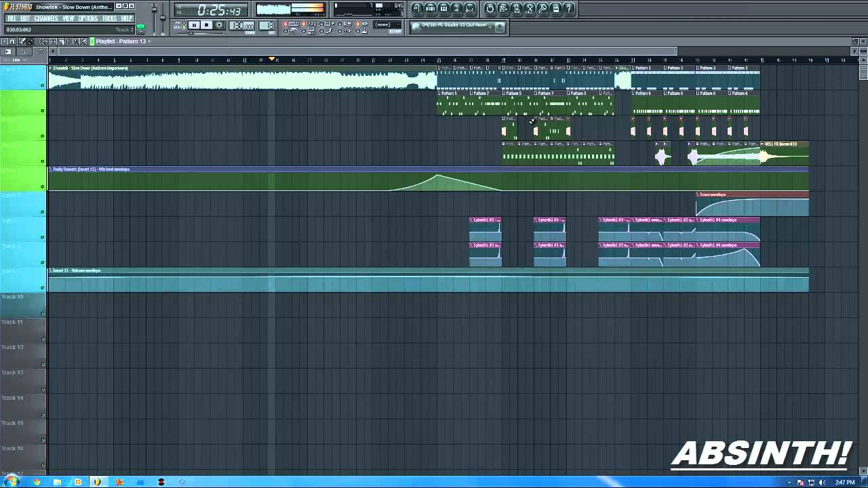Viewport: 868px width, 488px height.
Task: Open the Mixer view
Action: click(470, 9)
